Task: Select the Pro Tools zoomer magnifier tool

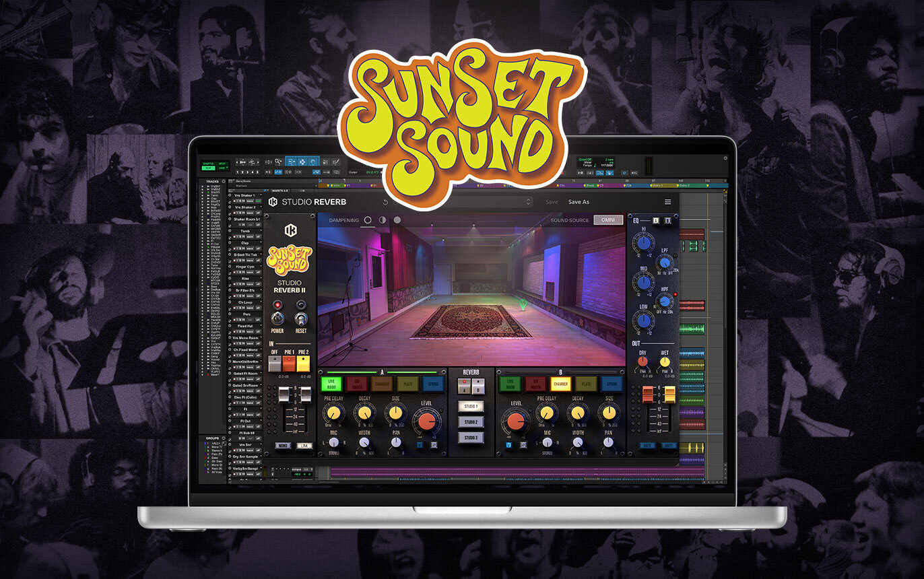Action: (x=278, y=162)
